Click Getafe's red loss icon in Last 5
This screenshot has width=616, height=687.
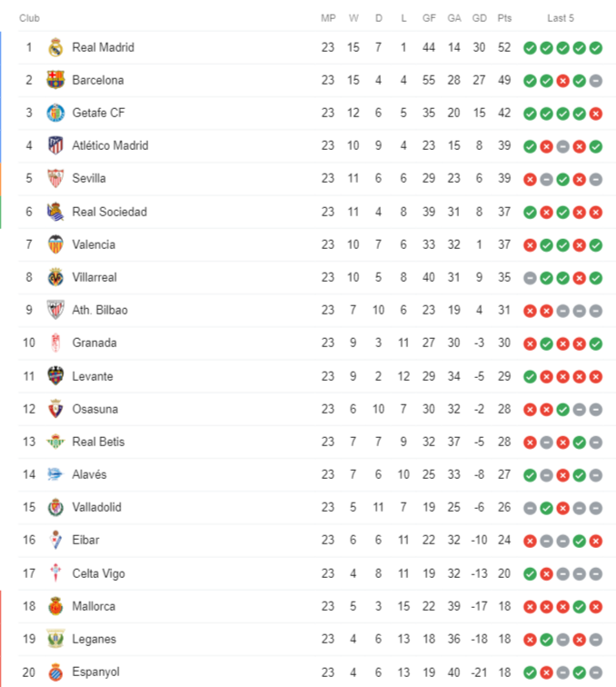[x=596, y=114]
